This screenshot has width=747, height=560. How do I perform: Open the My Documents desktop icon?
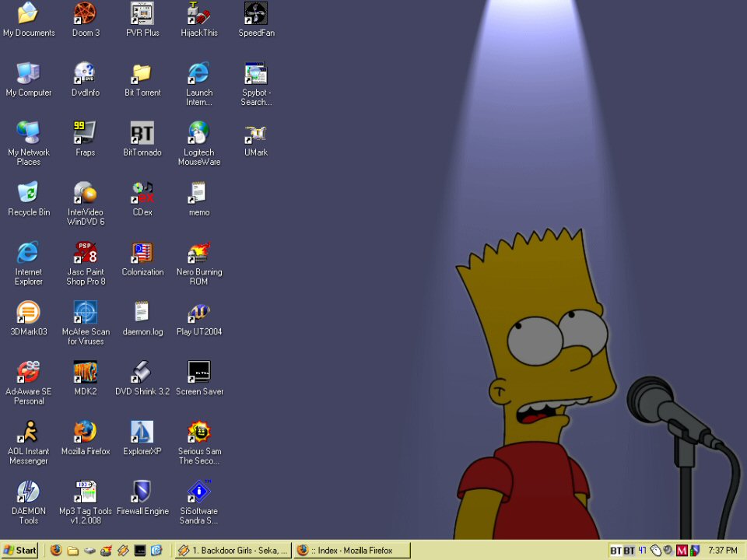pos(29,19)
